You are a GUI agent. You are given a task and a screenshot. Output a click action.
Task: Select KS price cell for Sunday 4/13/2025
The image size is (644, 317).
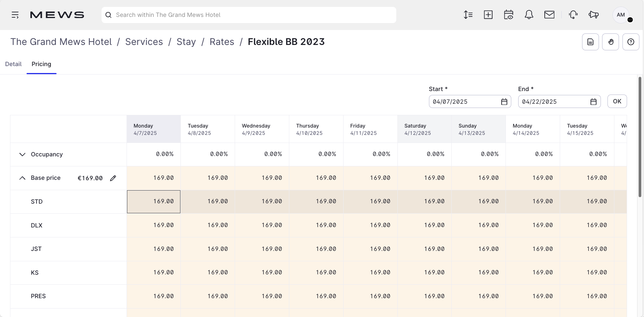tap(479, 273)
